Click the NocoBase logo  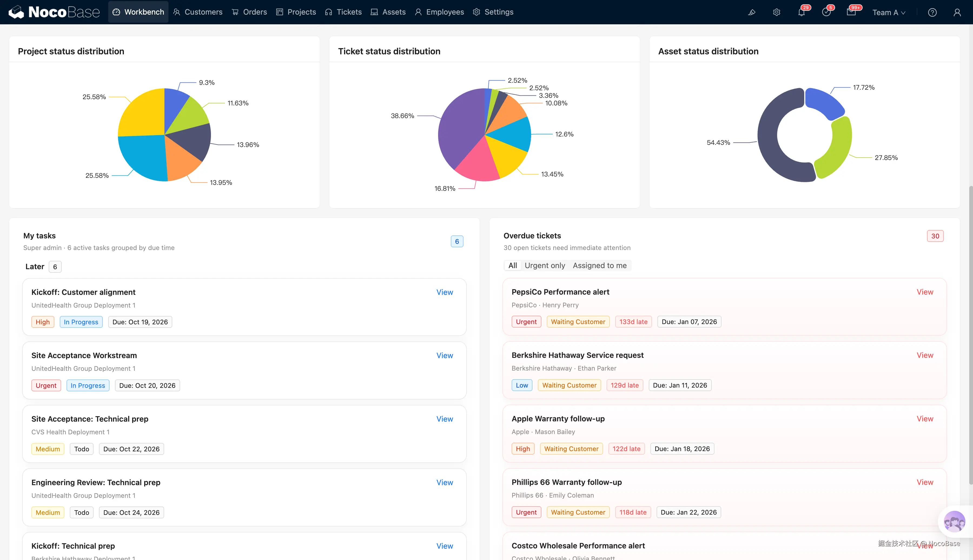pos(54,12)
